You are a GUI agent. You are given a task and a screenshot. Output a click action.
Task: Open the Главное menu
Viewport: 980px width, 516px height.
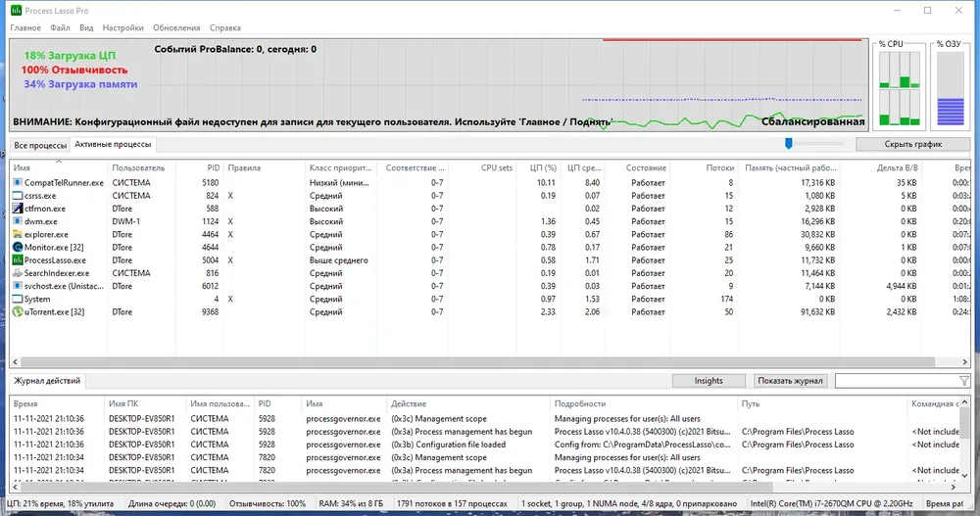25,27
